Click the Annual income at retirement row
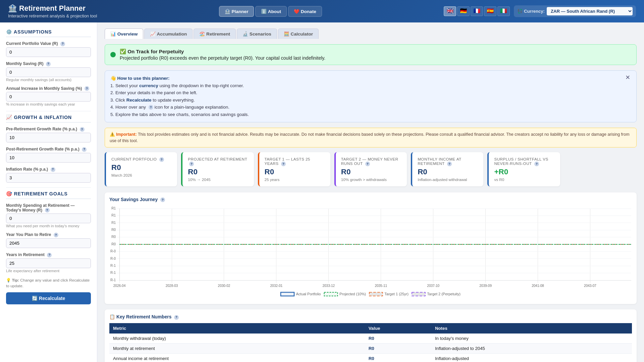The width and height of the screenshot is (644, 362). tap(371, 358)
